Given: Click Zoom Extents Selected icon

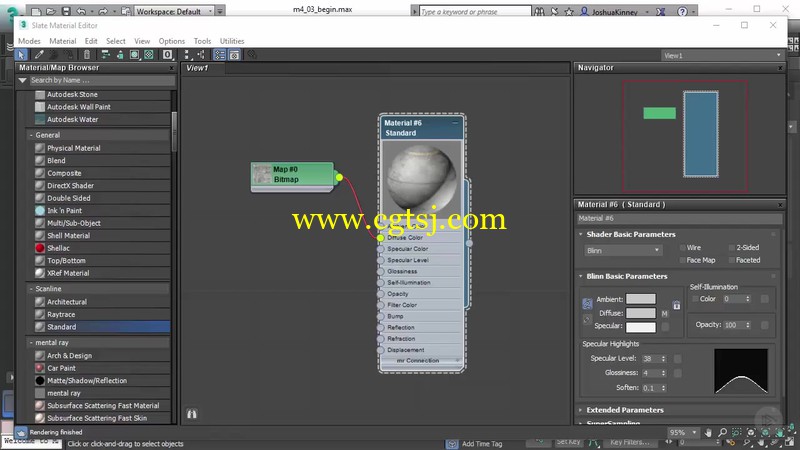Looking at the screenshot, I should click(765, 432).
